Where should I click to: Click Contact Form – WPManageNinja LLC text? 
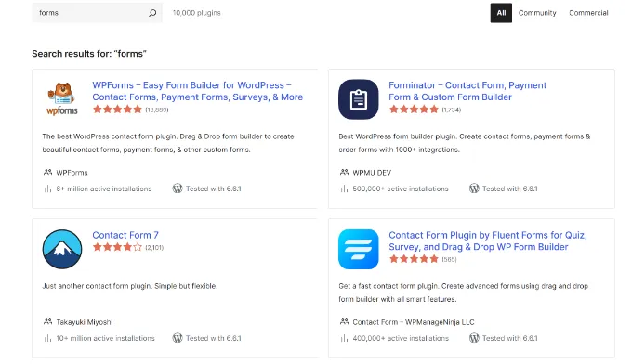pos(414,322)
